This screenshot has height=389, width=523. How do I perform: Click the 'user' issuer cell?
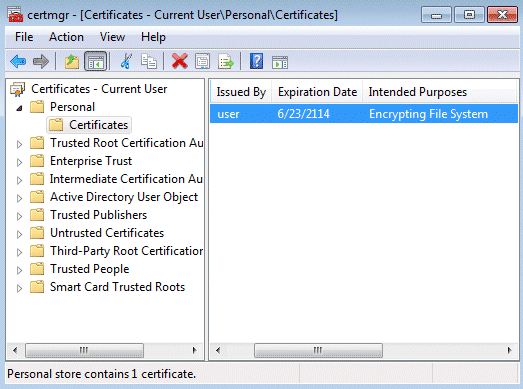[228, 114]
